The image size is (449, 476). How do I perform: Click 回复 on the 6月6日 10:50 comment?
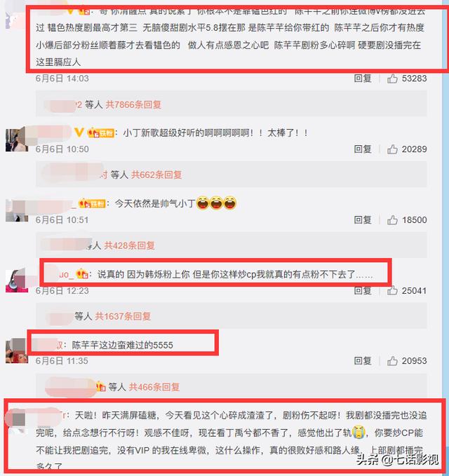click(x=363, y=149)
